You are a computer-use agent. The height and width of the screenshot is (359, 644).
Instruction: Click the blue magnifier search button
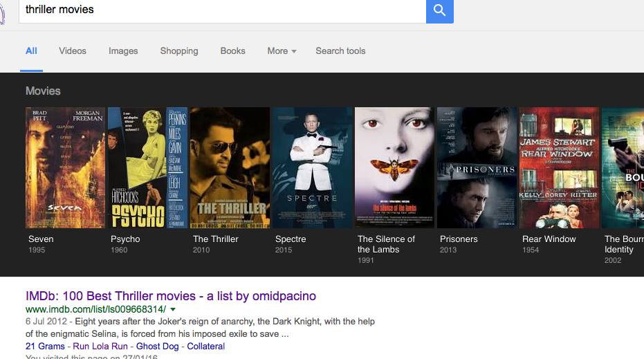[439, 10]
